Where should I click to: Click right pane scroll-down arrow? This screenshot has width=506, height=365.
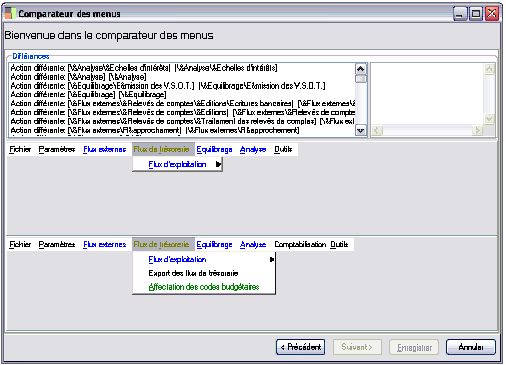pos(489,119)
